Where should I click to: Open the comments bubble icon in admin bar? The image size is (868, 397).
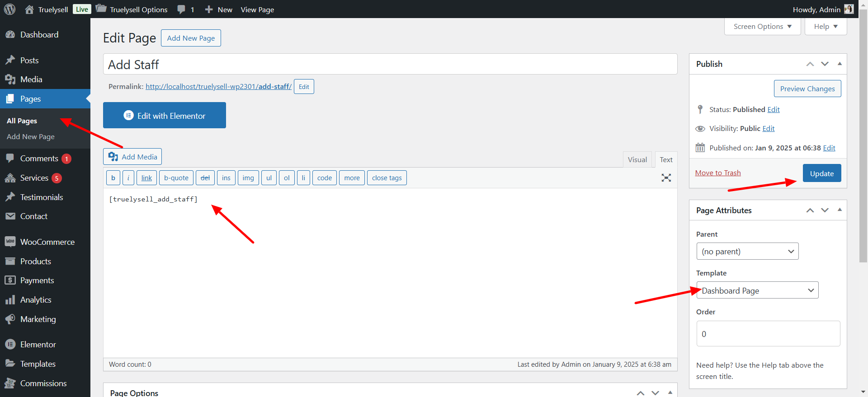point(182,9)
